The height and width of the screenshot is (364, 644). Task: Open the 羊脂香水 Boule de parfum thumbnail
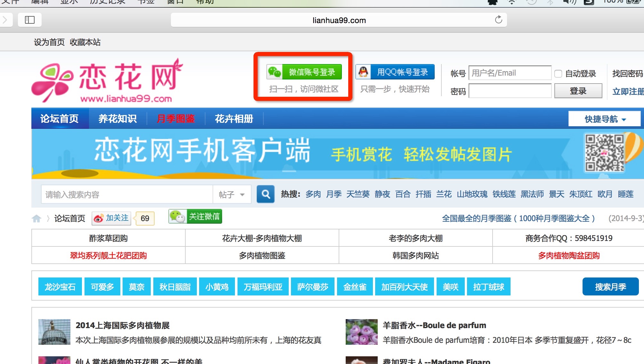click(x=362, y=332)
